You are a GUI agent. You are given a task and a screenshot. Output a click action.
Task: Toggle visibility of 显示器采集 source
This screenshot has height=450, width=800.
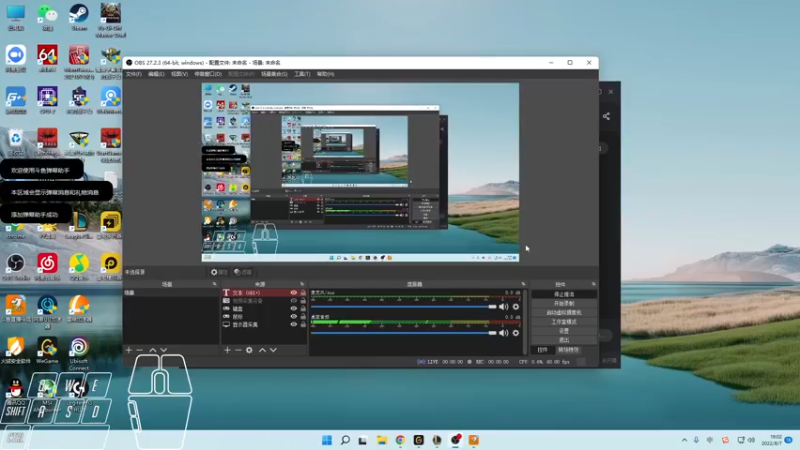(293, 324)
